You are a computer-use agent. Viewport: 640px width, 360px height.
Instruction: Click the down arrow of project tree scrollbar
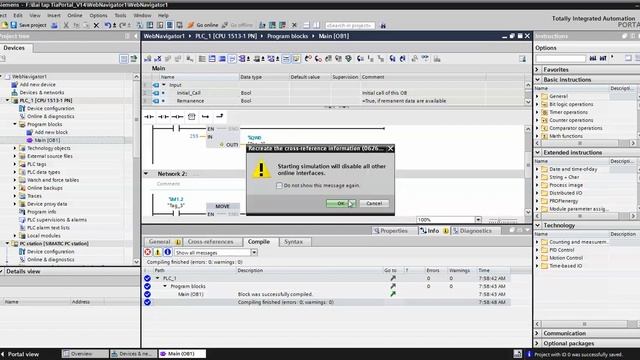pos(136,262)
